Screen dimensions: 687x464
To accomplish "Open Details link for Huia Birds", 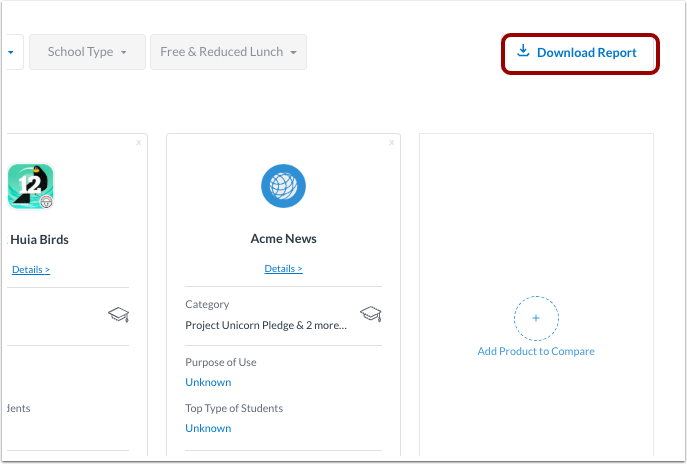I will pos(31,269).
